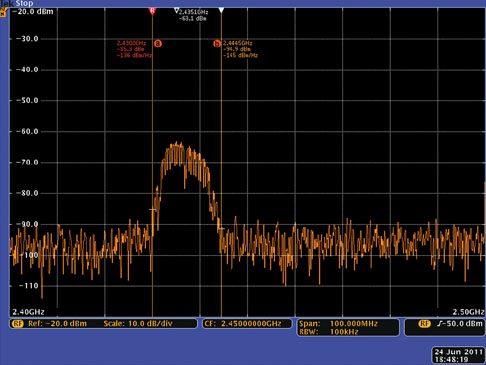Click the peak marker -63.1 dBm readout
486x365 pixels.
192,19
